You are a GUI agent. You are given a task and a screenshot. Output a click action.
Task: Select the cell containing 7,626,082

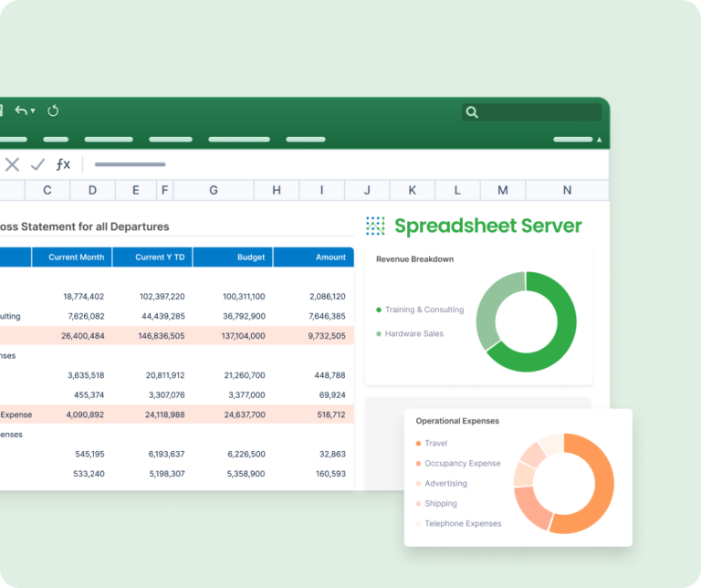(x=87, y=316)
